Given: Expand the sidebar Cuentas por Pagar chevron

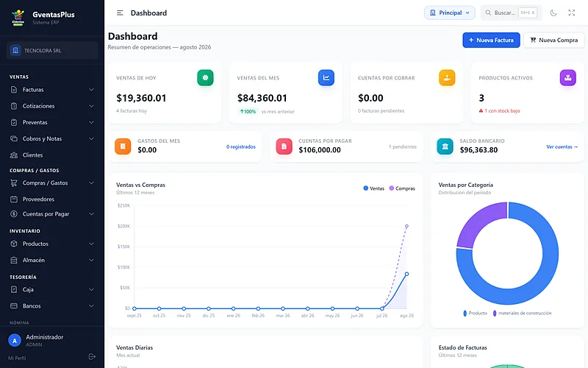Looking at the screenshot, I should point(91,214).
